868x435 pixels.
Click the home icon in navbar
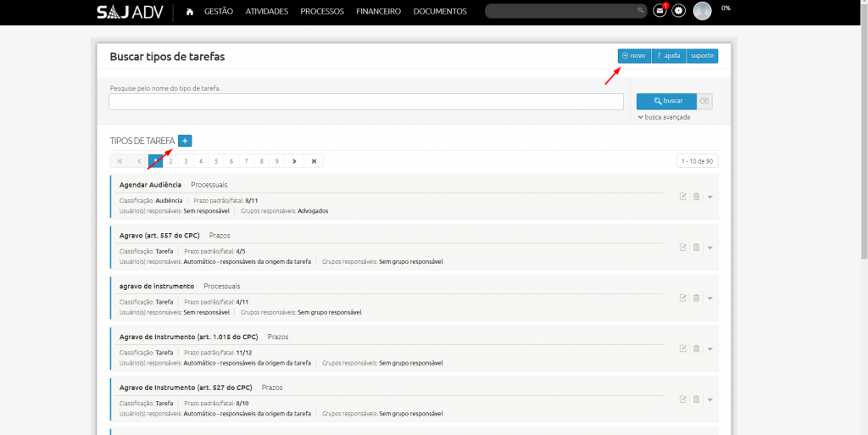tap(189, 11)
